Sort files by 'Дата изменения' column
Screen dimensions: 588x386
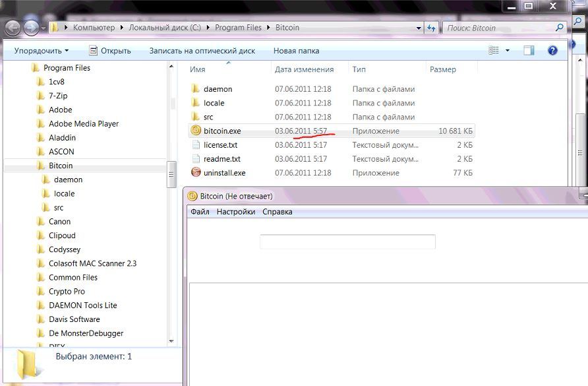[304, 69]
